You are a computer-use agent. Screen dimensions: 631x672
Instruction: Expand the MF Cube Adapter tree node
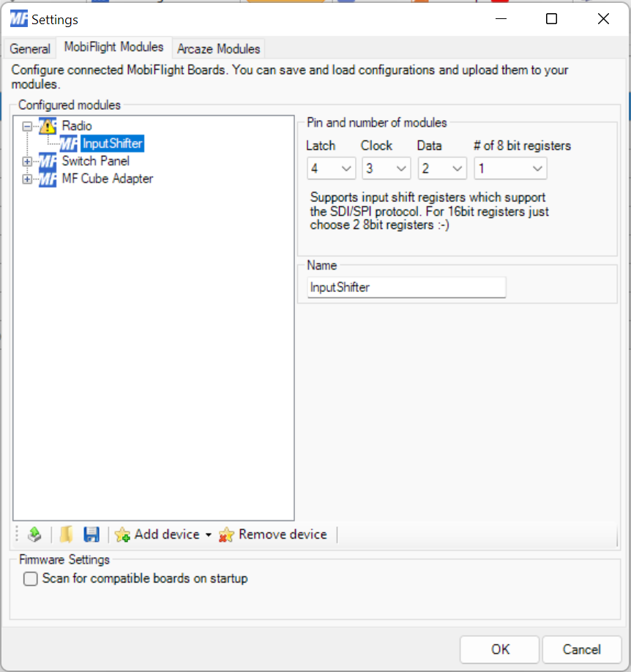(x=27, y=179)
